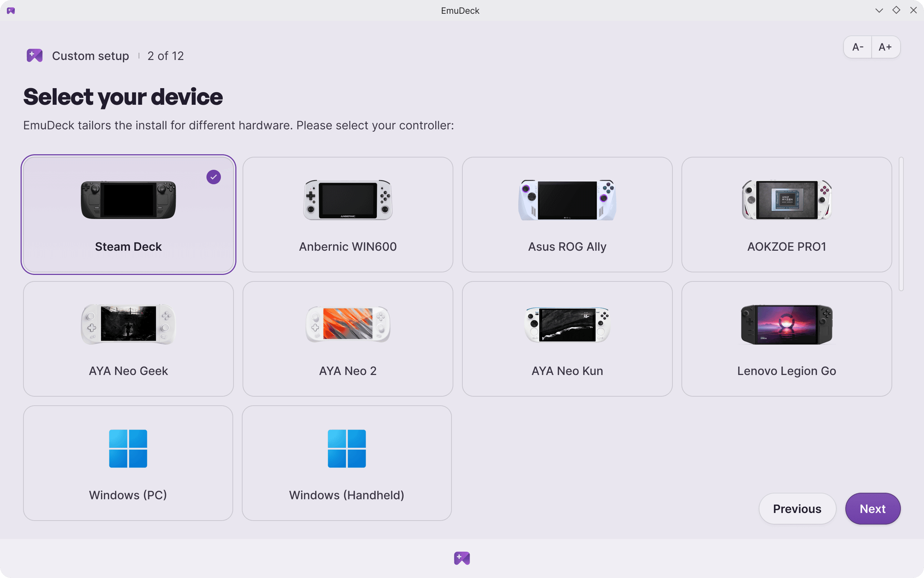924x578 pixels.
Task: Choose the AYA Neo Geek device image
Action: tap(128, 324)
